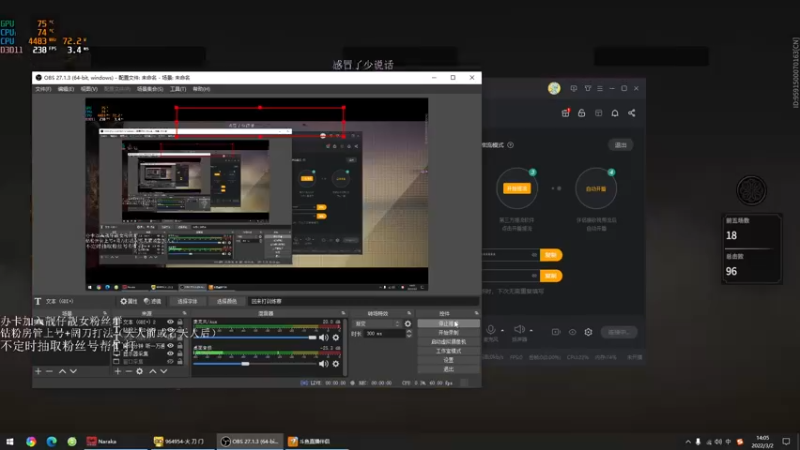Image resolution: width=800 pixels, height=450 pixels.
Task: Adjust 时长 300 ms duration stepper arrows
Action: [409, 334]
